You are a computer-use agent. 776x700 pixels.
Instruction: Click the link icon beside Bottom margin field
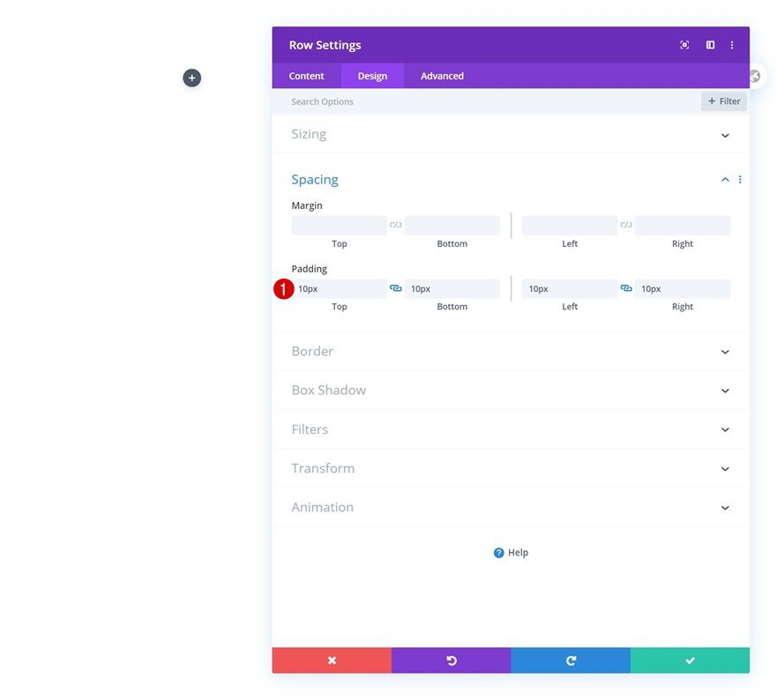click(395, 224)
